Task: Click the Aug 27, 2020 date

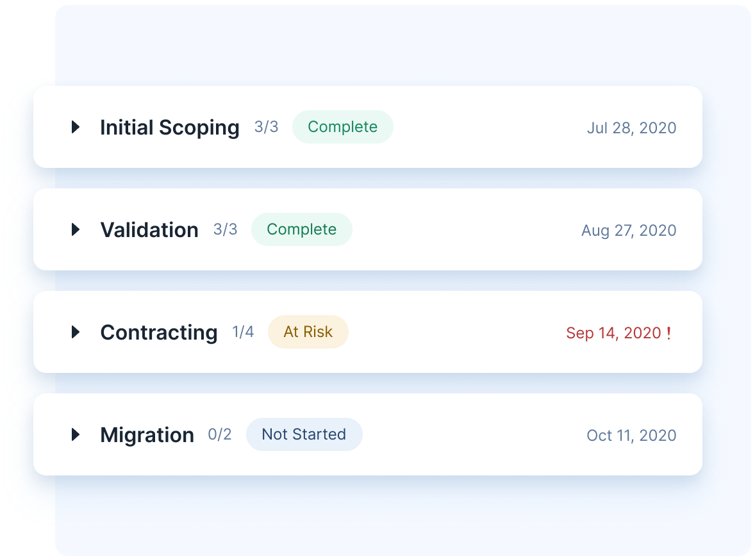Action: tap(629, 230)
